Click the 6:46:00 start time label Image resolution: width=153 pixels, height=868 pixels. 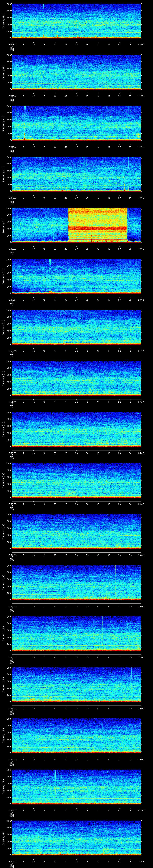[x=12, y=147]
